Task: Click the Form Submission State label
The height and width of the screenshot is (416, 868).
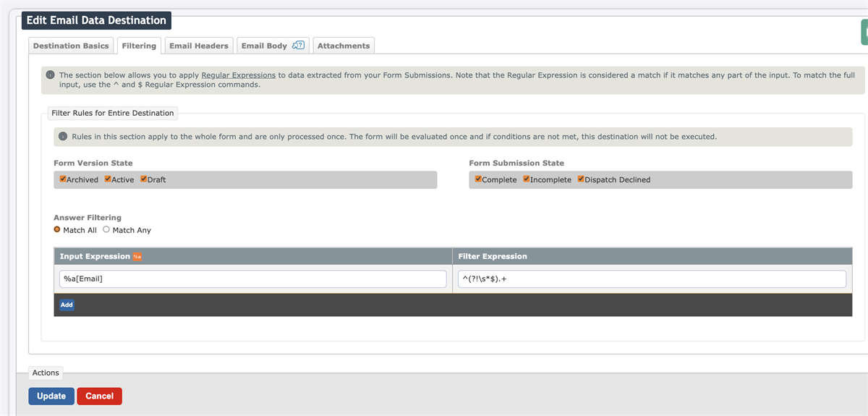Action: [x=516, y=163]
